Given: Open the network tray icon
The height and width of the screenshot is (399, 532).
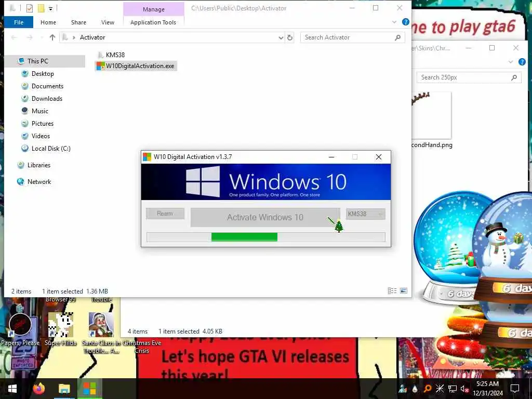Looking at the screenshot, I should point(453,389).
